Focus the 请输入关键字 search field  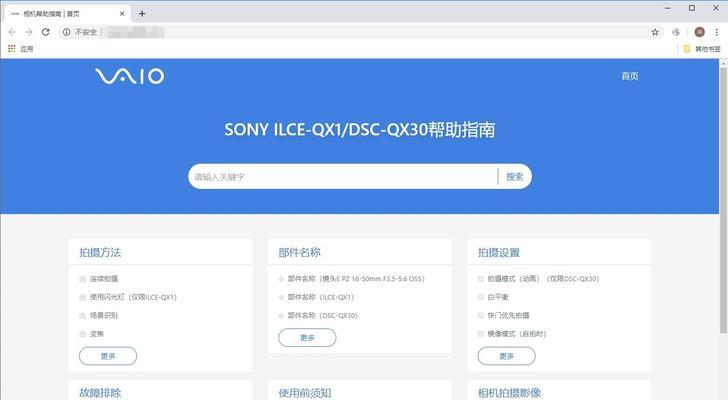pyautogui.click(x=343, y=177)
